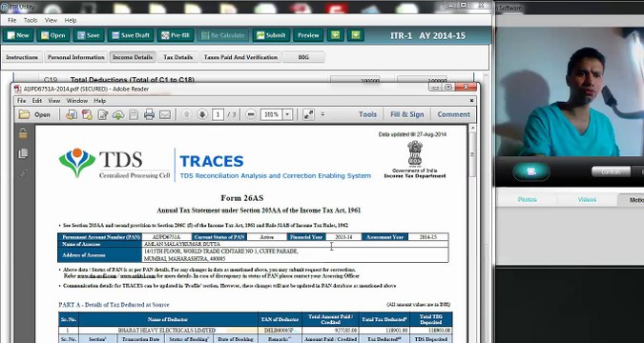
Task: Go to next page with down arrow icon
Action: pyautogui.click(x=202, y=114)
